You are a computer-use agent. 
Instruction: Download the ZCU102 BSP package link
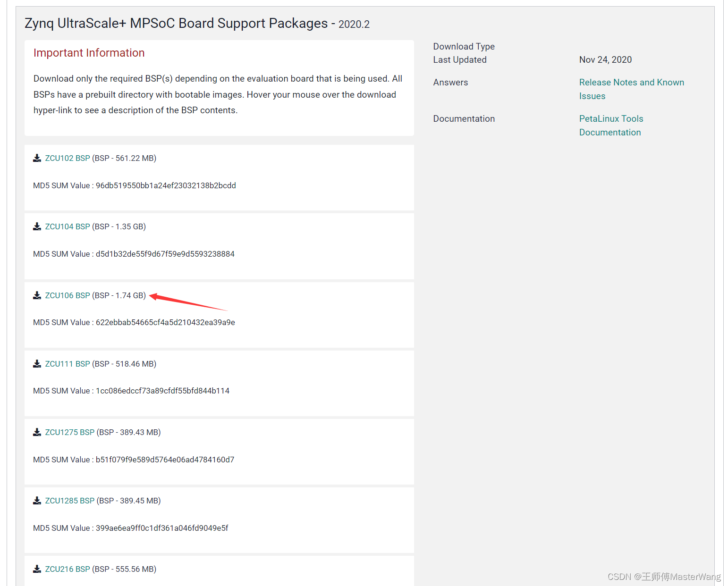[68, 158]
